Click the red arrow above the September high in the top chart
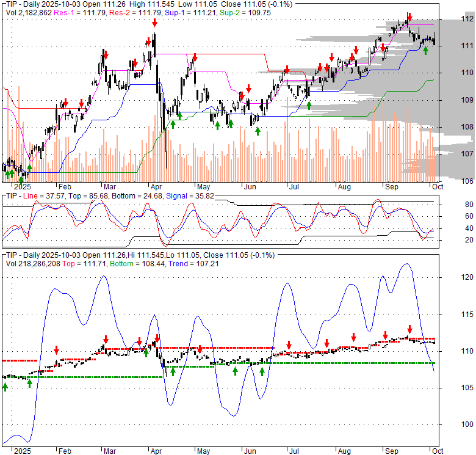 point(409,18)
